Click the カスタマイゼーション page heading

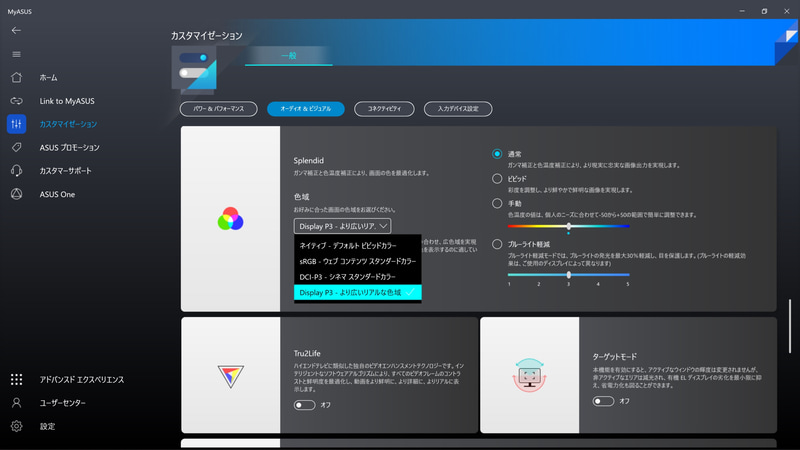click(207, 36)
